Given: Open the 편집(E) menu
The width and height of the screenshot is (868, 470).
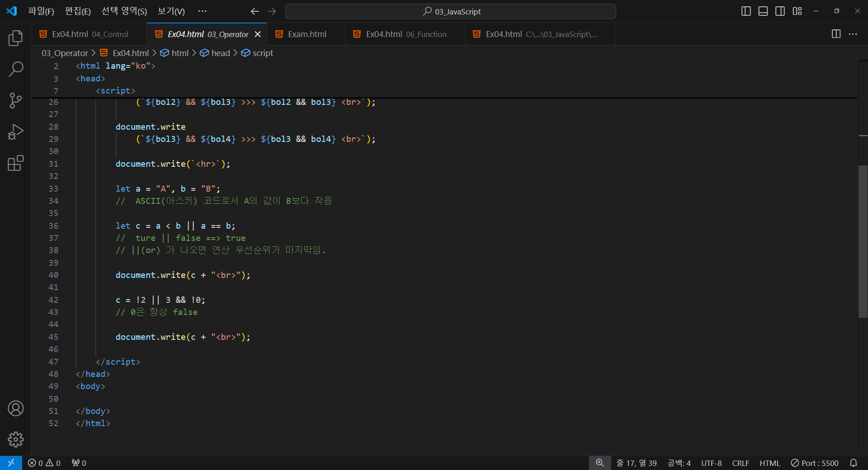Looking at the screenshot, I should pos(78,11).
